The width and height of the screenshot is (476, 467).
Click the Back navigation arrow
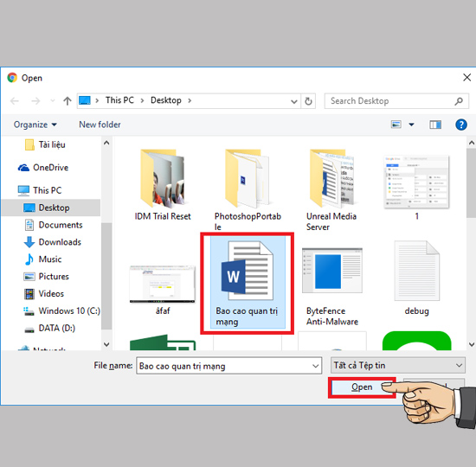click(x=14, y=101)
